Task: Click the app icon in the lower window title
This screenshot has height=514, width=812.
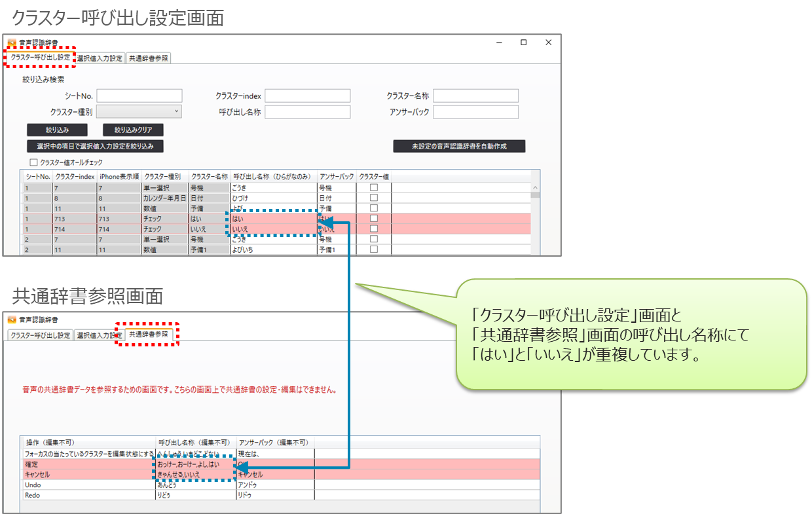Action: (12, 320)
